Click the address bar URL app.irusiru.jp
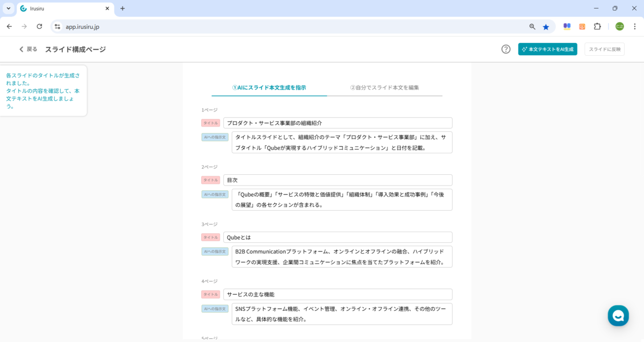The width and height of the screenshot is (644, 342). [x=82, y=27]
